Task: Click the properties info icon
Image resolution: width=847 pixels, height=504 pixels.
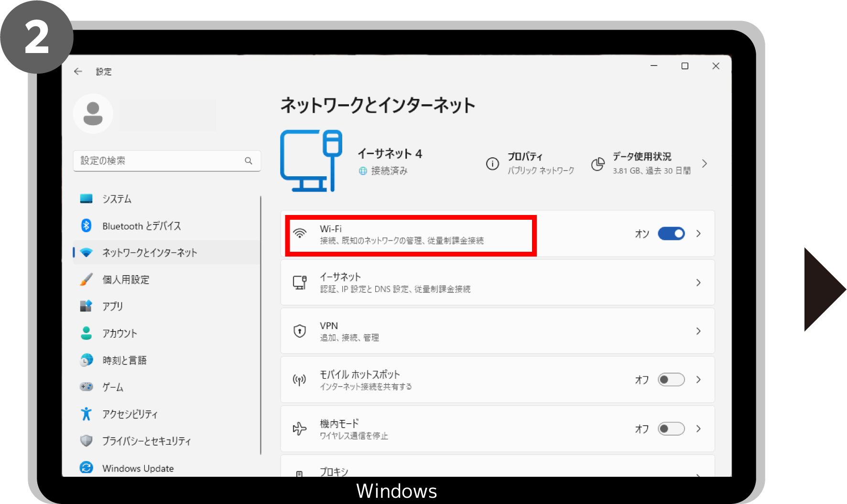Action: pyautogui.click(x=492, y=164)
